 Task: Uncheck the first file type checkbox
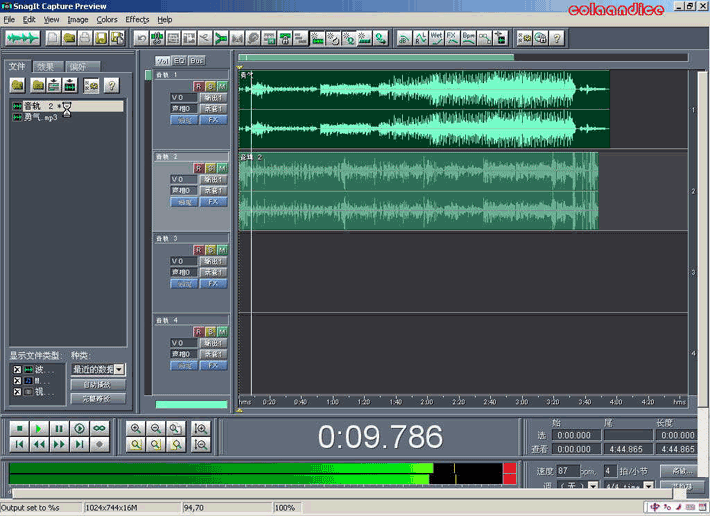coord(16,370)
